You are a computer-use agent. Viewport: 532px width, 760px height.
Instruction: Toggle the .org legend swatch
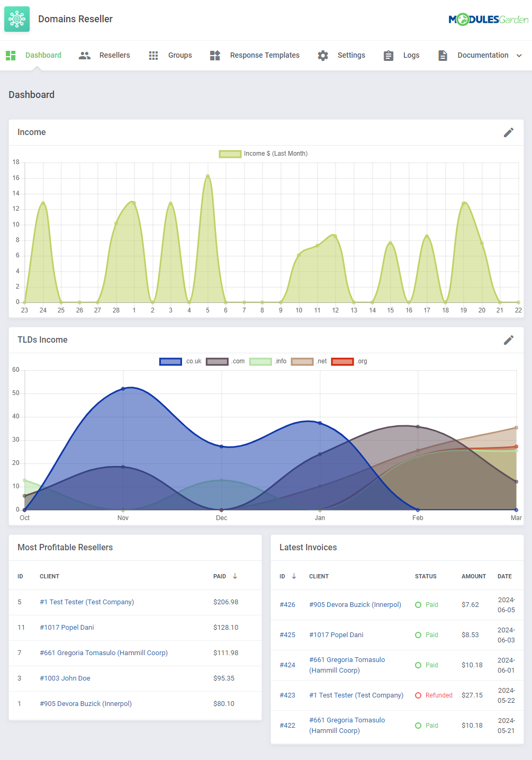[x=342, y=361]
